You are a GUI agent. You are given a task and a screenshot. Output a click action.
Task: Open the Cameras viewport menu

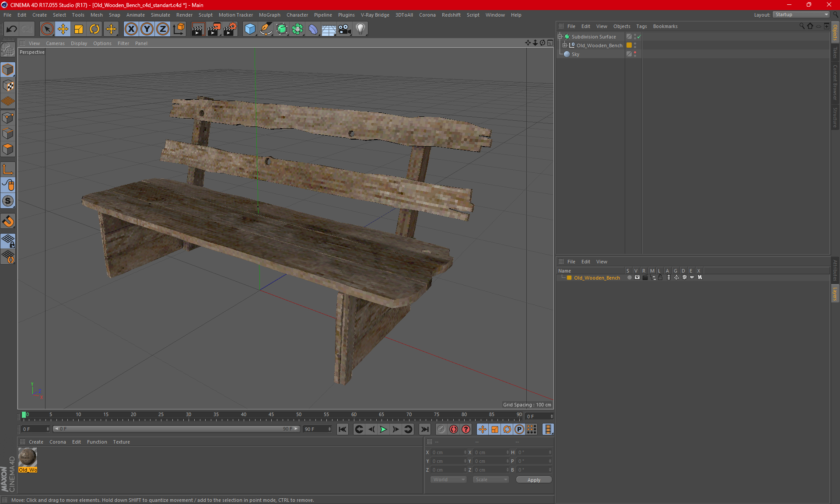[x=55, y=43]
